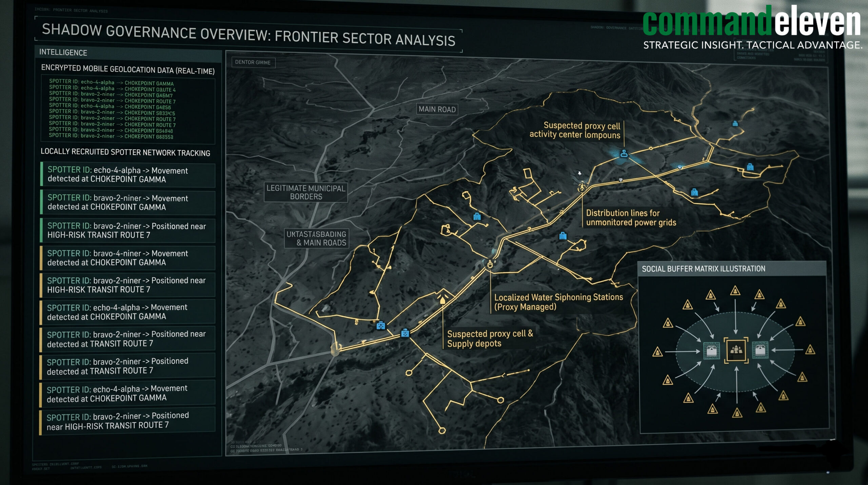This screenshot has height=485, width=868.
Task: Click the MAIN ROAD map label
Action: pyautogui.click(x=437, y=109)
